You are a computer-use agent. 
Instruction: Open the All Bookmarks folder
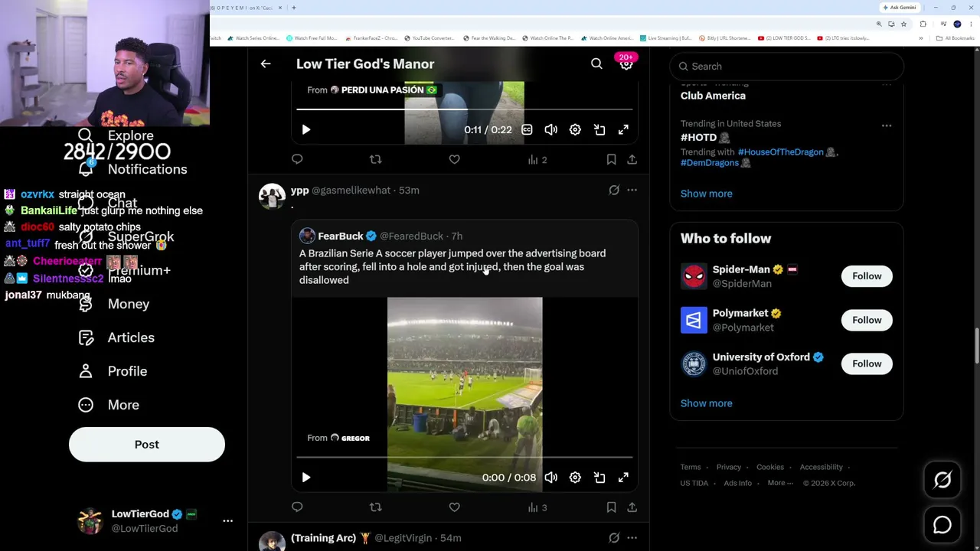pyautogui.click(x=955, y=38)
